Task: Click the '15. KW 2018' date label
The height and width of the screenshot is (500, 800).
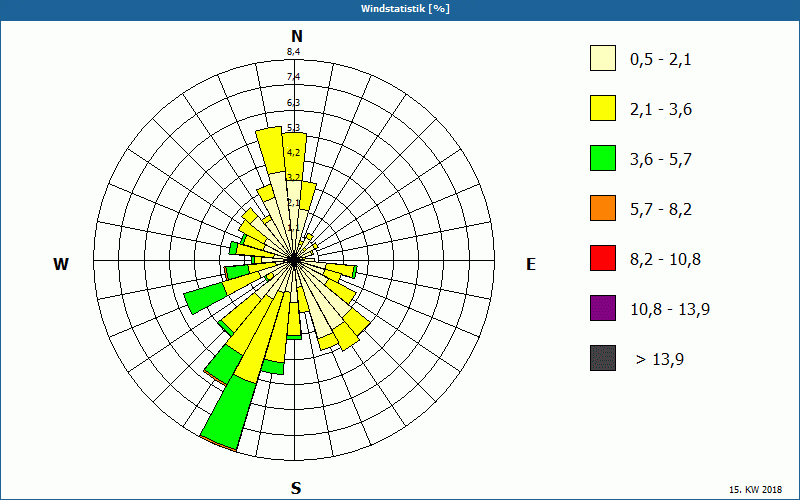Action: point(755,490)
